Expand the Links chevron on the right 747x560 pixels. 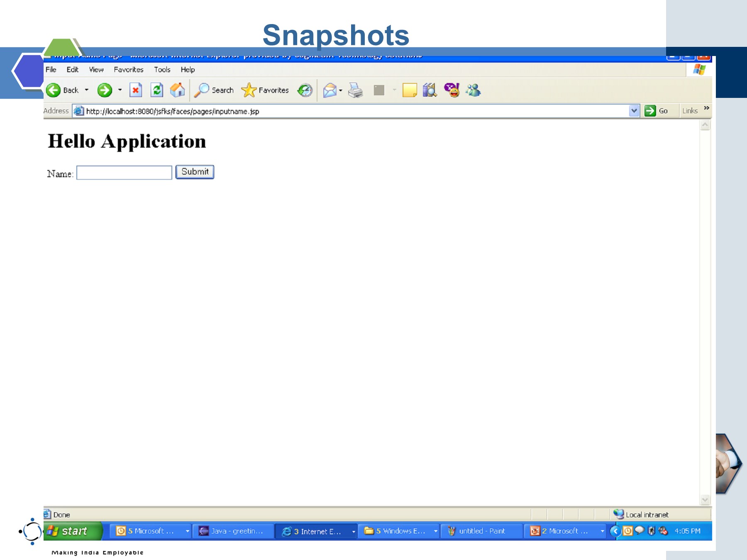[x=706, y=108]
